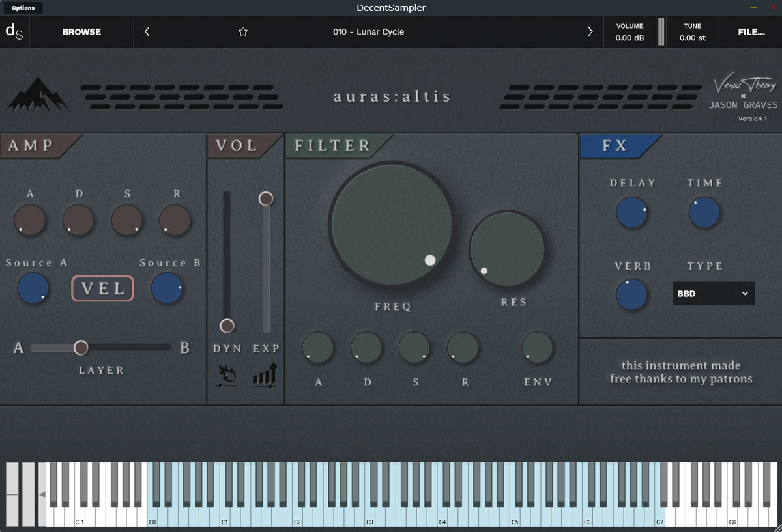Click the VERB knob in FX
The width and height of the screenshot is (782, 532).
[631, 295]
